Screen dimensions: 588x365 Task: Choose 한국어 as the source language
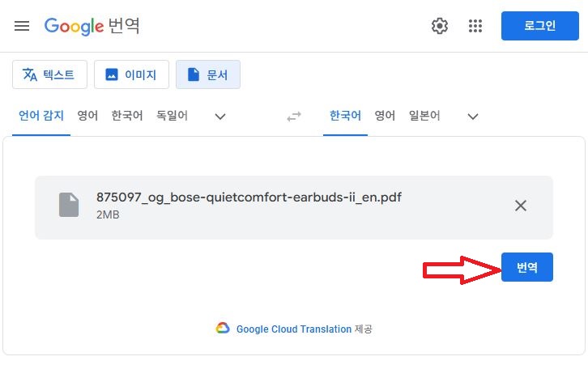[127, 116]
